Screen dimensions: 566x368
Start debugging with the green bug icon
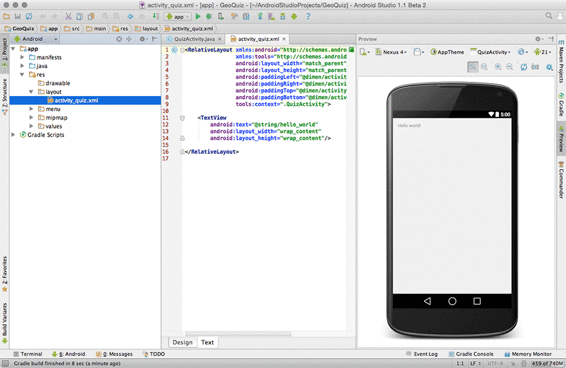pyautogui.click(x=209, y=16)
